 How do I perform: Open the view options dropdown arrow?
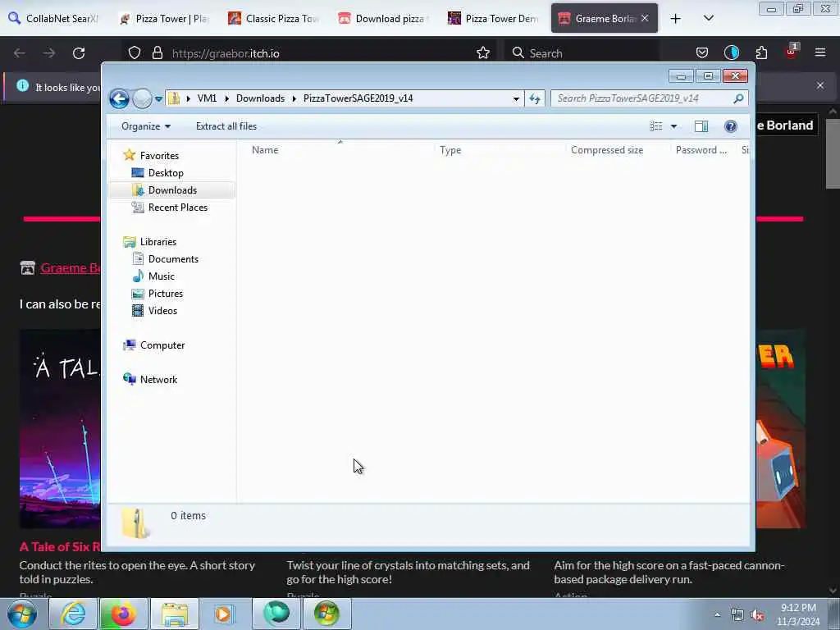pos(674,126)
